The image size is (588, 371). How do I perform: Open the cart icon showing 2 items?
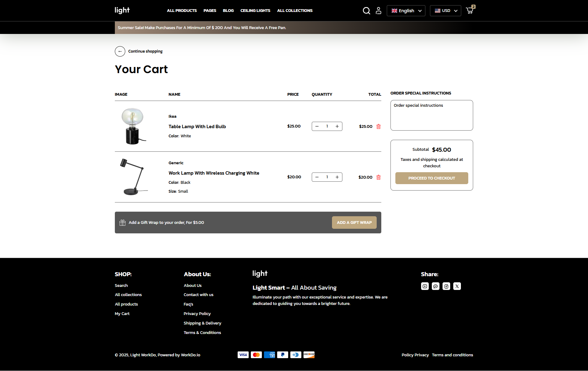tap(469, 10)
